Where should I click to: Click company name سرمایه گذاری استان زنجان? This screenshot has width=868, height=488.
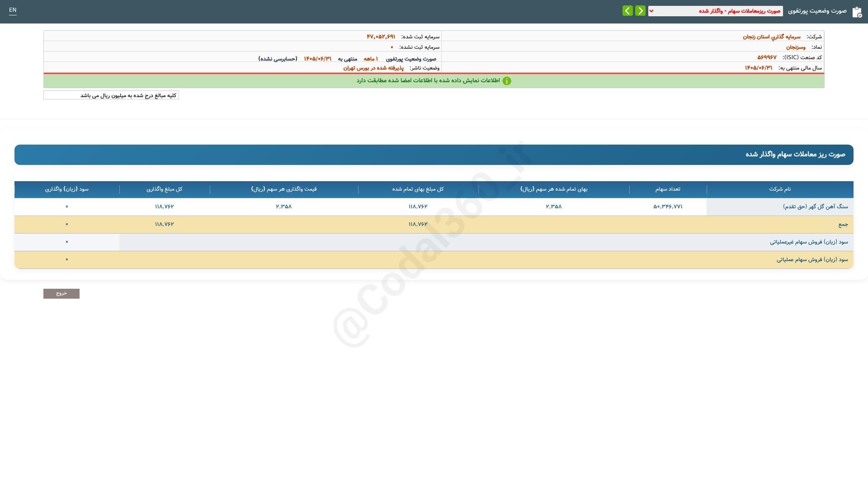click(x=771, y=37)
